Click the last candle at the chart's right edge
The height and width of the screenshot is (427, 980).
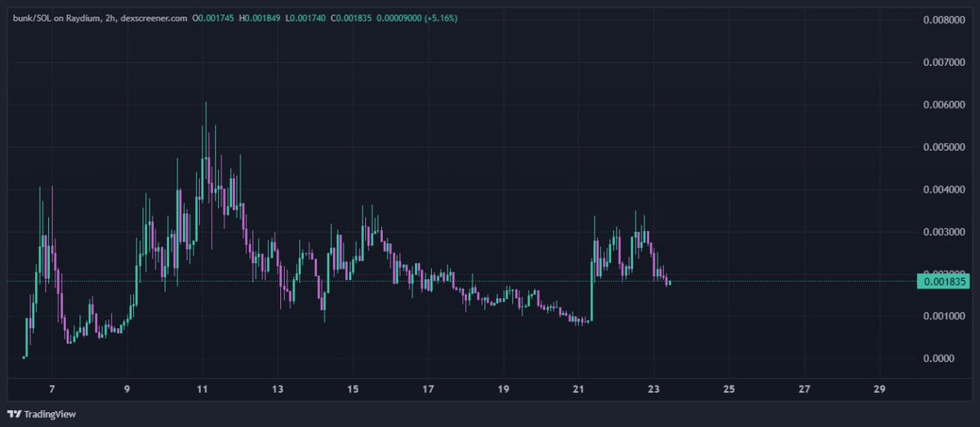pos(670,282)
